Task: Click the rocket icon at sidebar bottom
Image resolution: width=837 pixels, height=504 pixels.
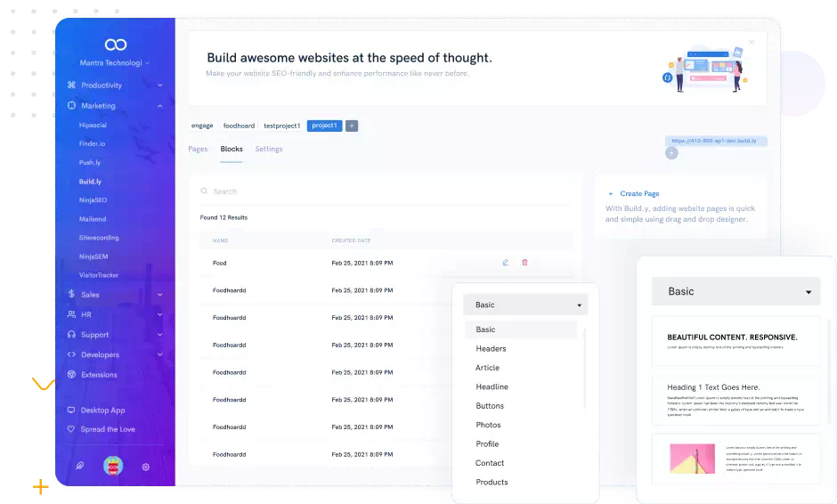Action: point(79,466)
